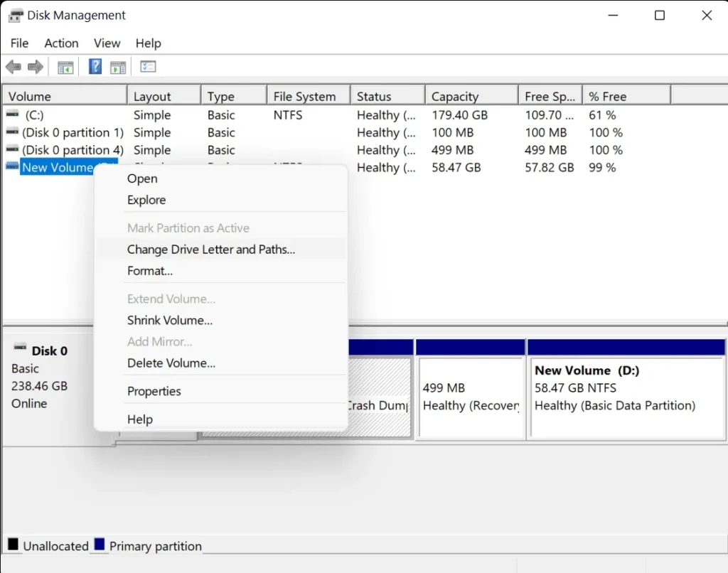Click the blue Primary partition legend swatch
728x573 pixels.
click(100, 545)
